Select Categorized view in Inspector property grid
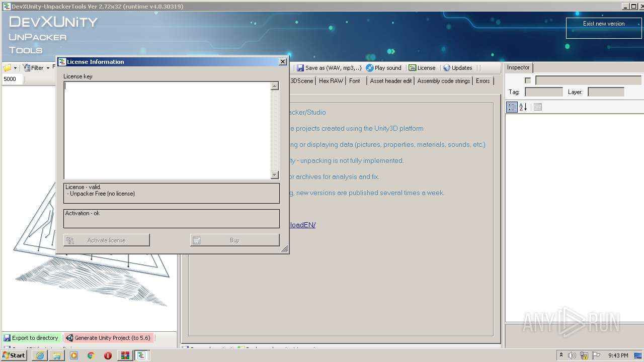 point(512,107)
